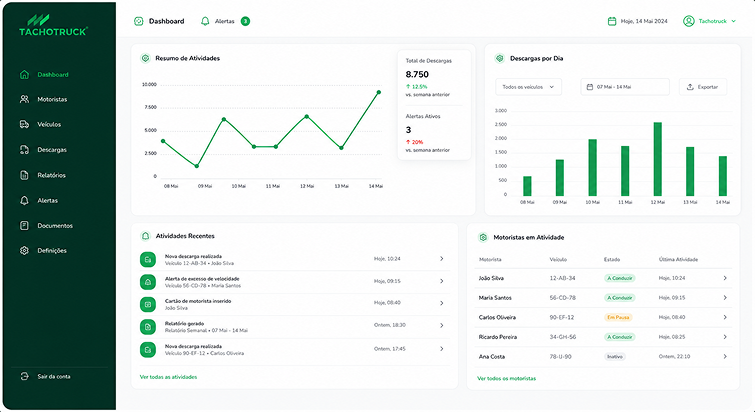Click the Motoristas em Atividade panel icon

click(483, 237)
